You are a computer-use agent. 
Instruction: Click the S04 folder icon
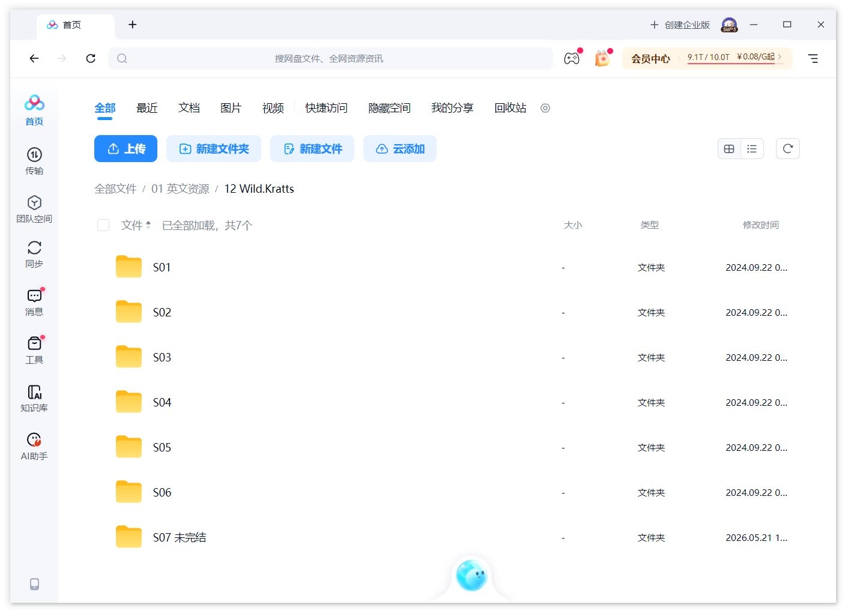coord(129,402)
